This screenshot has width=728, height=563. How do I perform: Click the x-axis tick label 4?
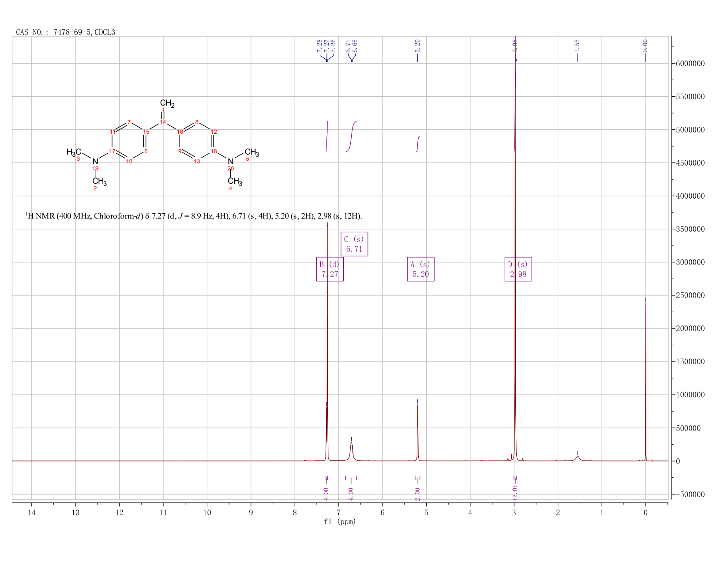tap(470, 512)
